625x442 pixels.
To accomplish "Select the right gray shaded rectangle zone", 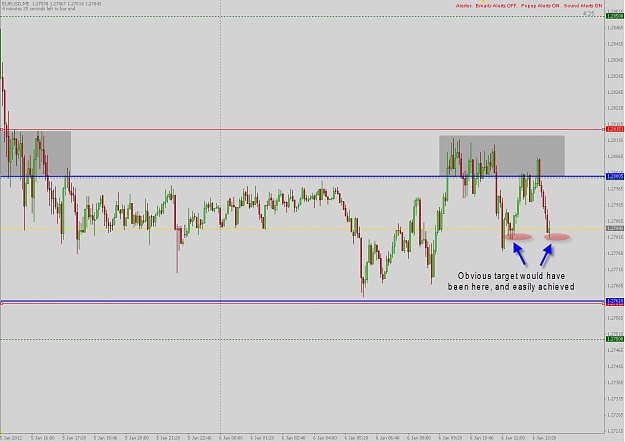I will [x=502, y=156].
